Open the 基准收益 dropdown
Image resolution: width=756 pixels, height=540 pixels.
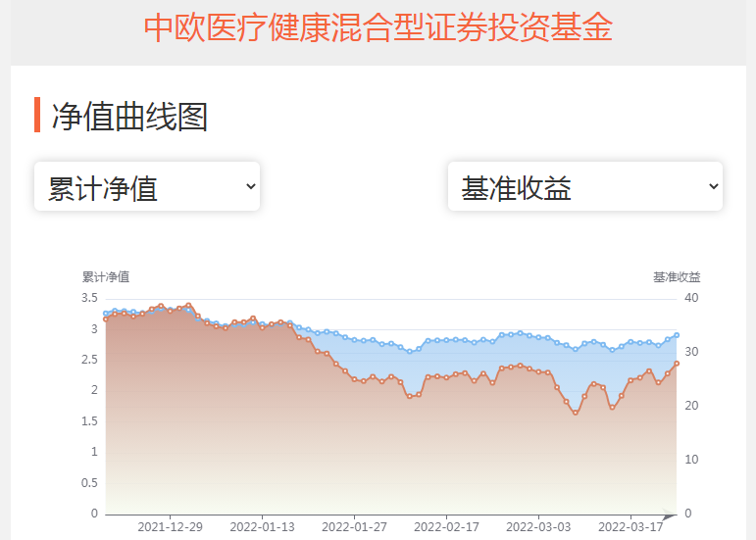(584, 186)
